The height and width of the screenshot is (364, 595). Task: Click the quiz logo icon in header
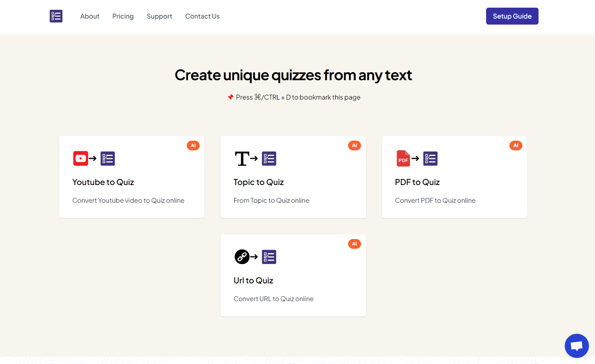coord(56,16)
